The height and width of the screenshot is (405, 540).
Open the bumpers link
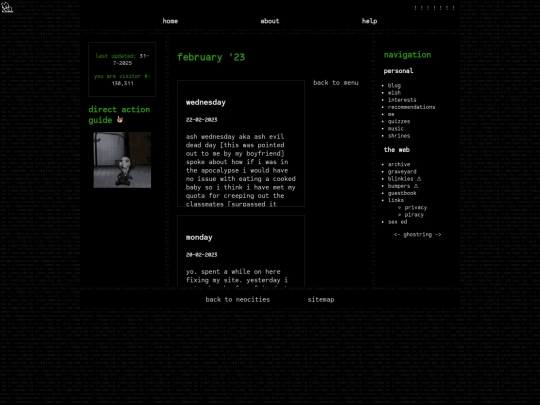click(x=399, y=186)
